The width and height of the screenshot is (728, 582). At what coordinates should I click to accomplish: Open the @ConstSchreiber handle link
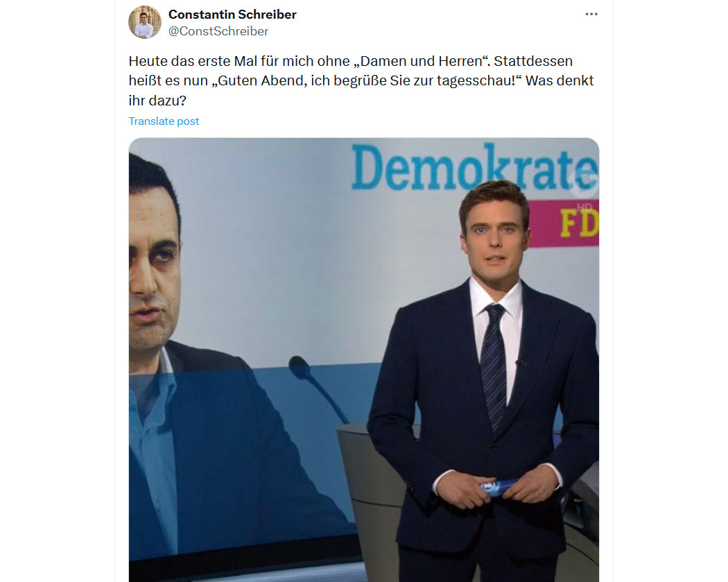(x=218, y=31)
